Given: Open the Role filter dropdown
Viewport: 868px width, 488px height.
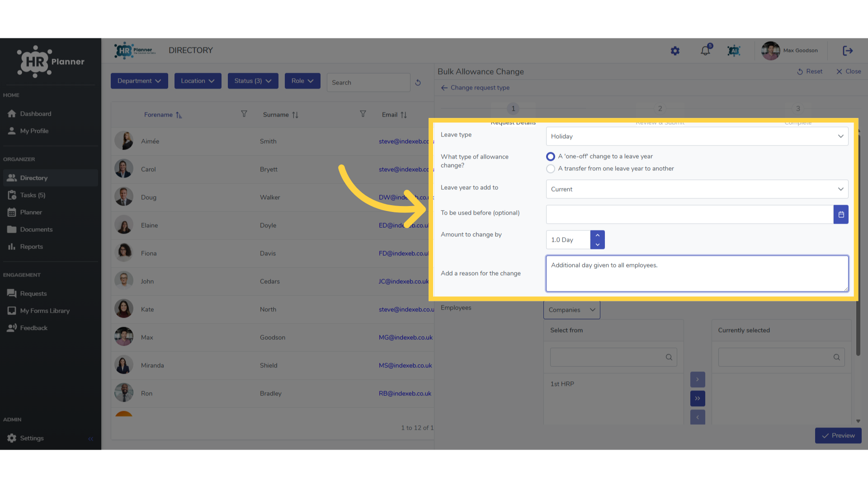Looking at the screenshot, I should coord(302,81).
